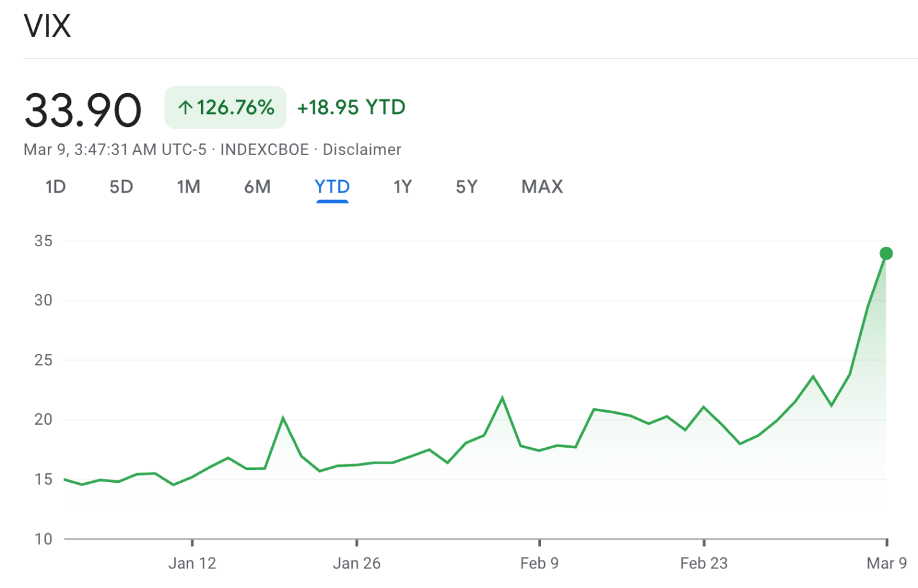Image resolution: width=918 pixels, height=588 pixels.
Task: Click the +18.95 YTD change text
Action: tap(351, 108)
